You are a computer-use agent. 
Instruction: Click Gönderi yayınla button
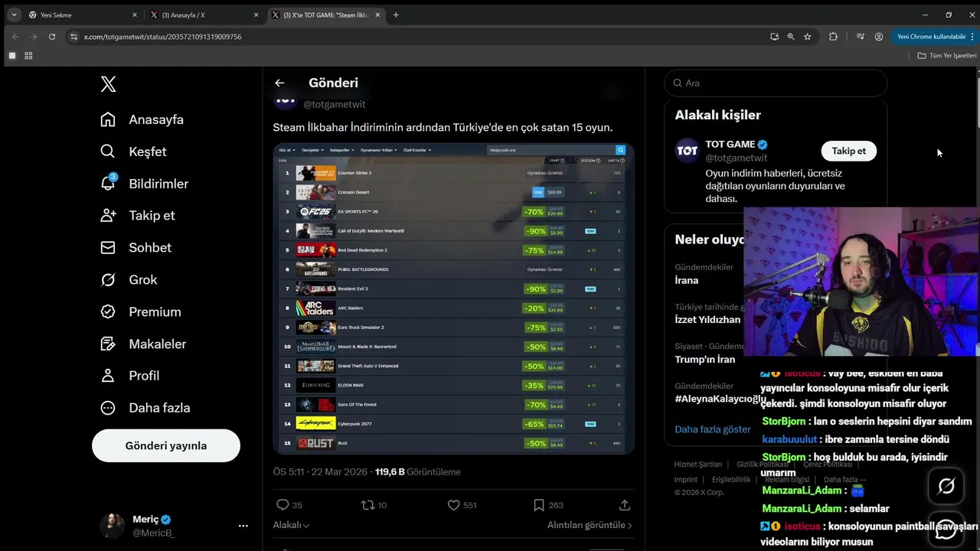166,445
